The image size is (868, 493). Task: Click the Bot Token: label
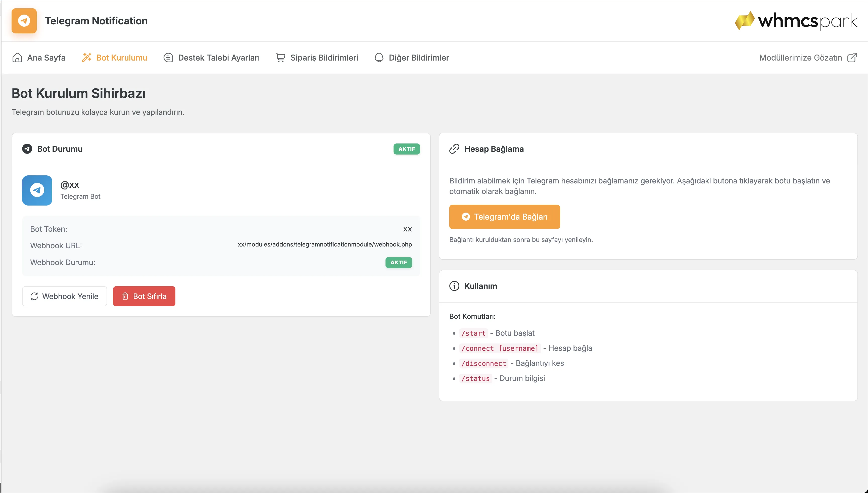tap(49, 229)
